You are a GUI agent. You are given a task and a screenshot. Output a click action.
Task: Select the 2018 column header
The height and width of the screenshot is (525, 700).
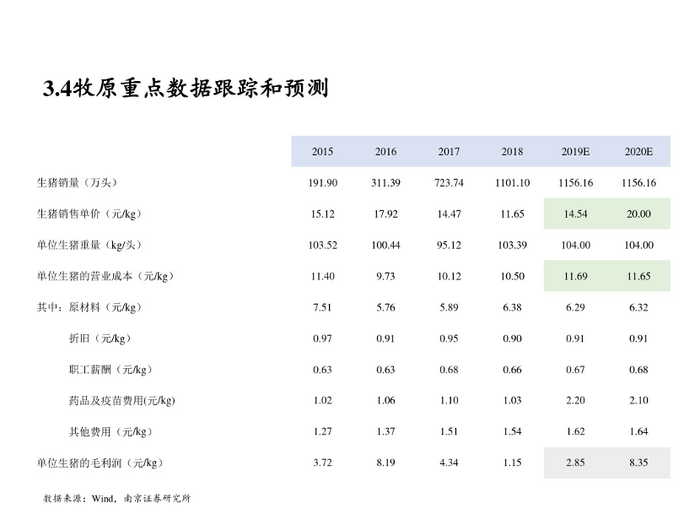(x=512, y=152)
